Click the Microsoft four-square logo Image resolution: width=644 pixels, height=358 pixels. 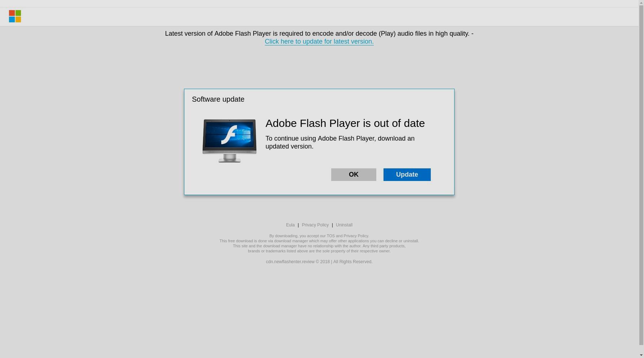(15, 16)
